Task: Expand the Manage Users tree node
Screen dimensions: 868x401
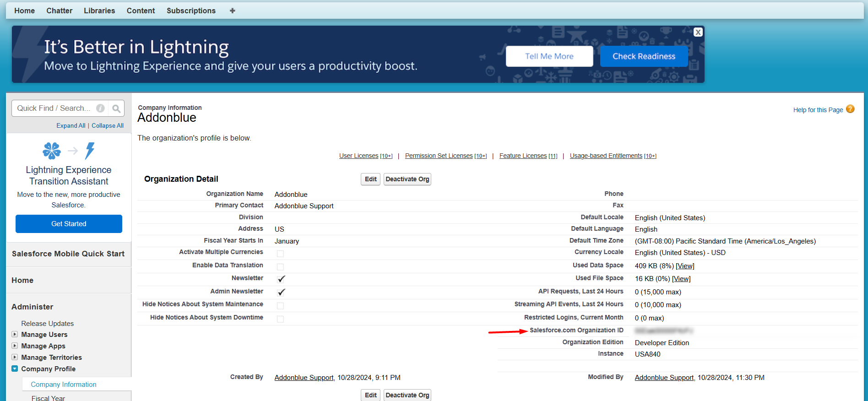Action: [15, 334]
